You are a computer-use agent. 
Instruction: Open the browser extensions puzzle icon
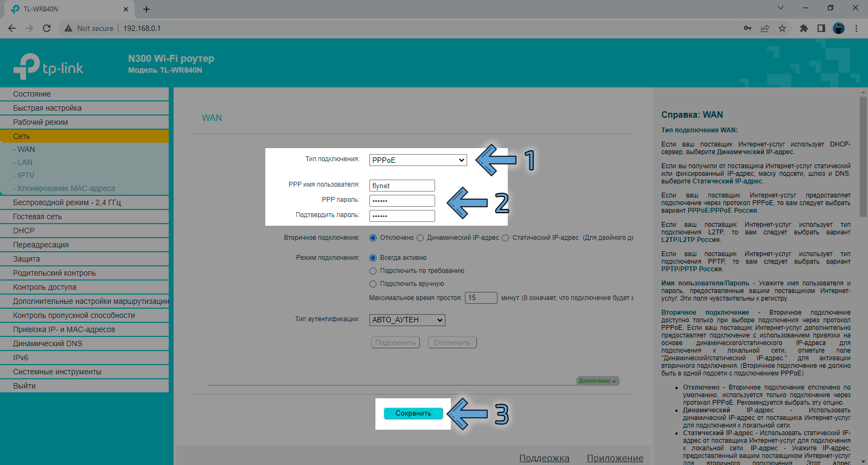point(804,28)
